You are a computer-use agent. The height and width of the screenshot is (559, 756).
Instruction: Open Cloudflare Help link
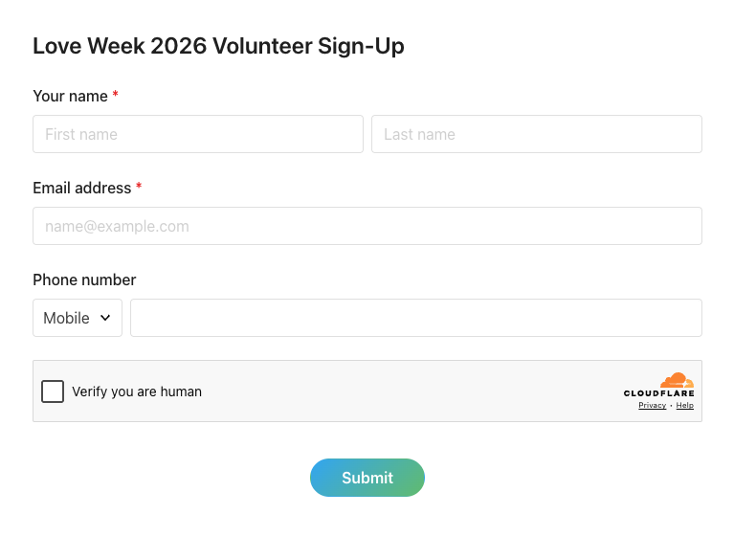pyautogui.click(x=685, y=406)
